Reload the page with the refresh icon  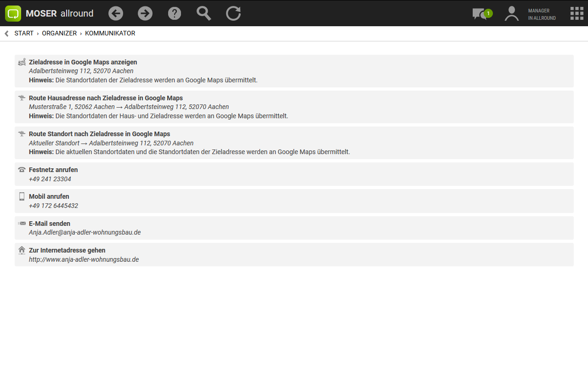click(x=233, y=13)
